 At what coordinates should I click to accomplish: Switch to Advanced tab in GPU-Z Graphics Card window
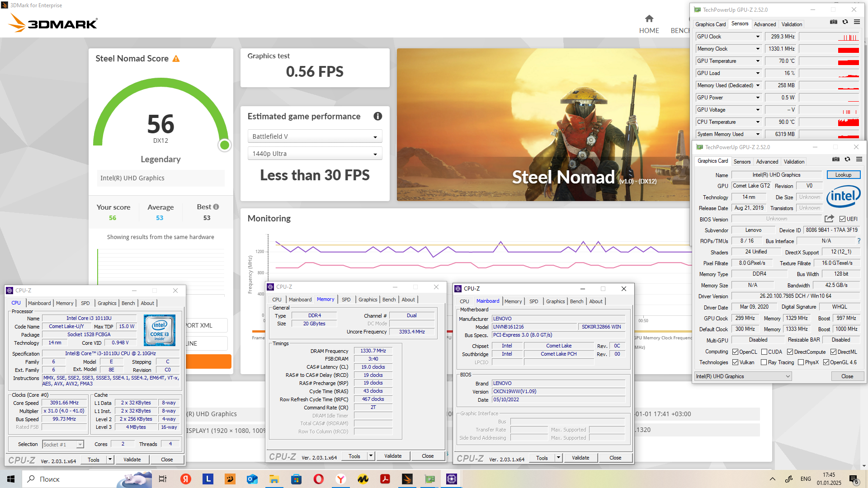click(767, 161)
